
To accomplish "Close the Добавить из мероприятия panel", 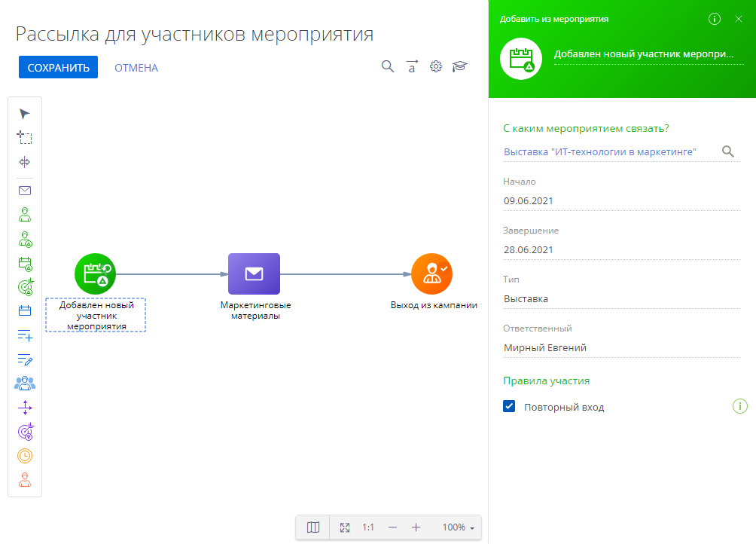I will point(739,19).
